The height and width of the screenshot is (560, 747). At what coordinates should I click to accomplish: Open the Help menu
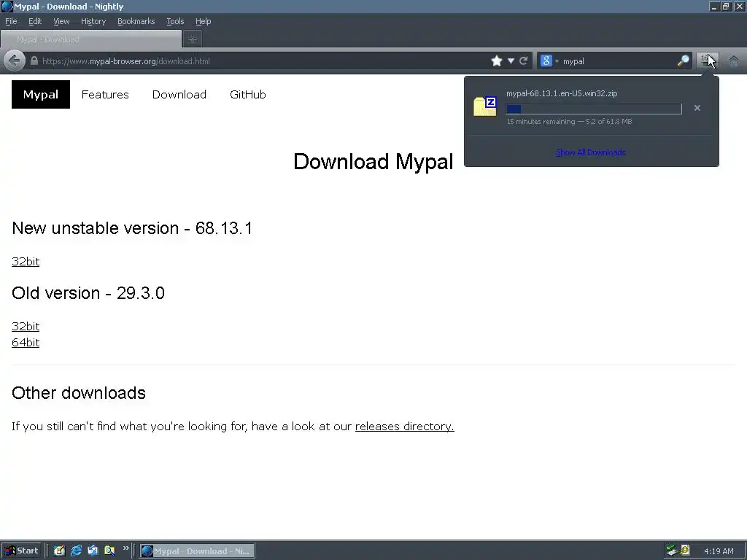coord(203,21)
